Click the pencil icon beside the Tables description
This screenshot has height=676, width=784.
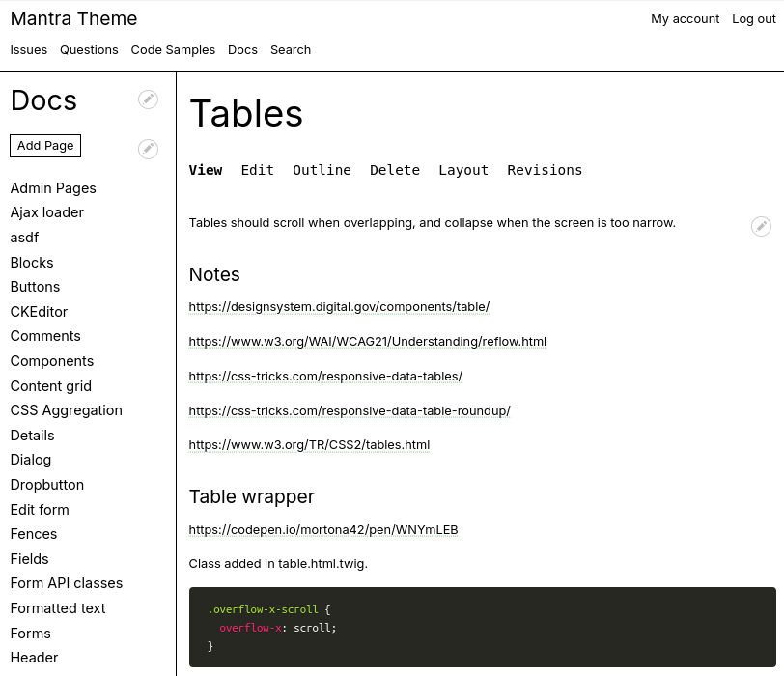[x=761, y=226]
